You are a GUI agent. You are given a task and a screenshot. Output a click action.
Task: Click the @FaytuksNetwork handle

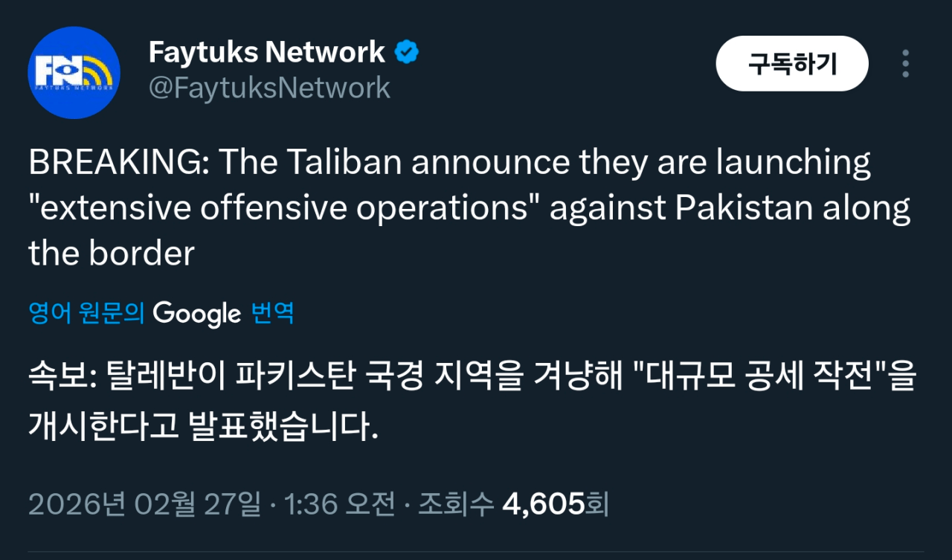[x=268, y=88]
